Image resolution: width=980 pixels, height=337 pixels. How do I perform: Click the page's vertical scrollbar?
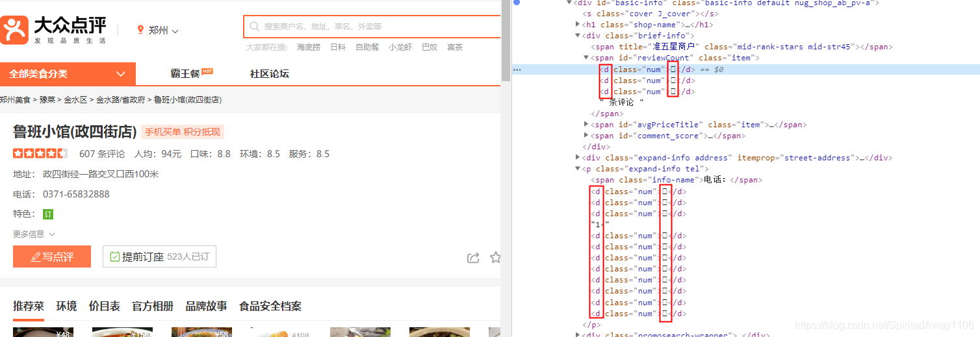click(505, 41)
